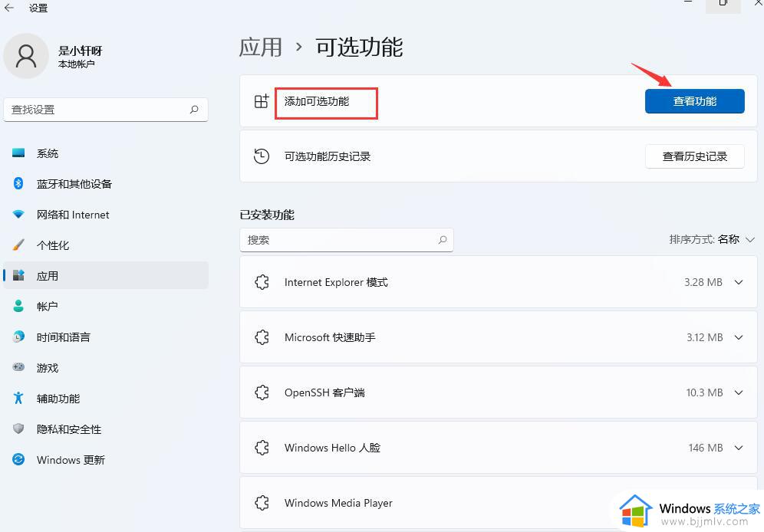764x532 pixels.
Task: Open 游戏 settings category
Action: (106, 367)
